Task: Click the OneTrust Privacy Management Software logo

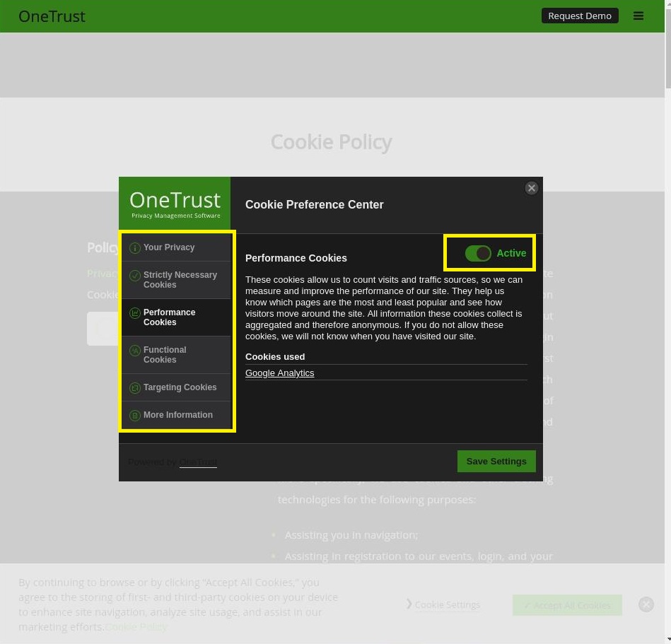Action: (175, 204)
